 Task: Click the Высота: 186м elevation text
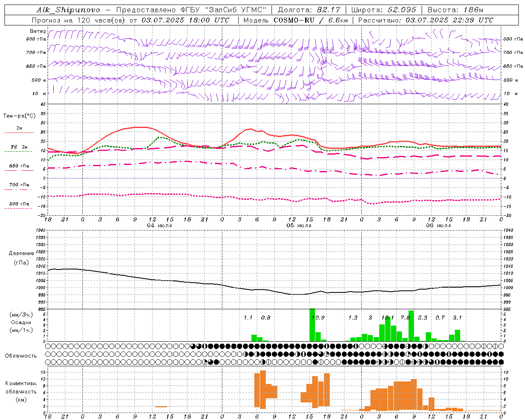456,10
